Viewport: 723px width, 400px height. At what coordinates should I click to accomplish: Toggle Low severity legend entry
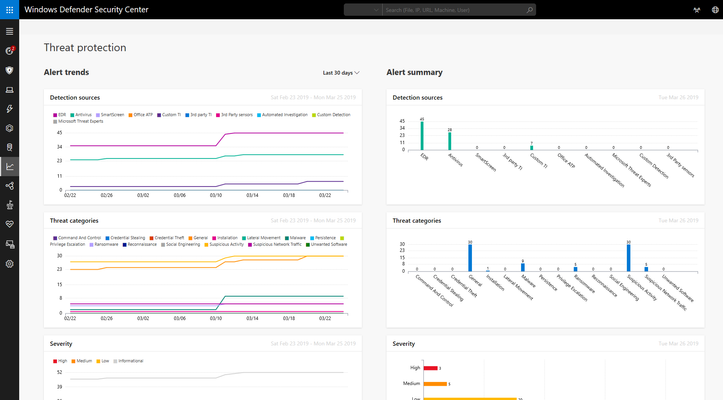pyautogui.click(x=103, y=361)
